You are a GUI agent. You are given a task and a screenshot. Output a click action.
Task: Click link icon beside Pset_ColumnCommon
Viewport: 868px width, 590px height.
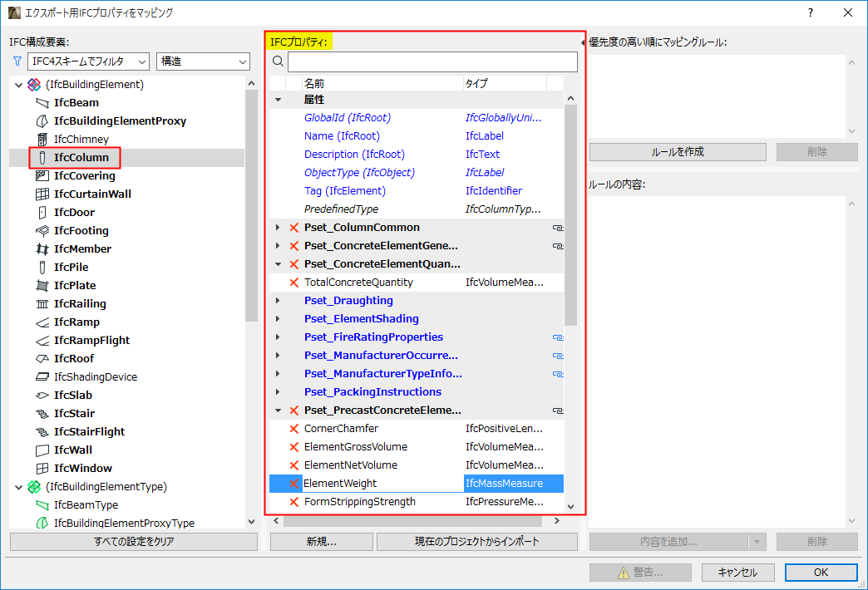[558, 228]
